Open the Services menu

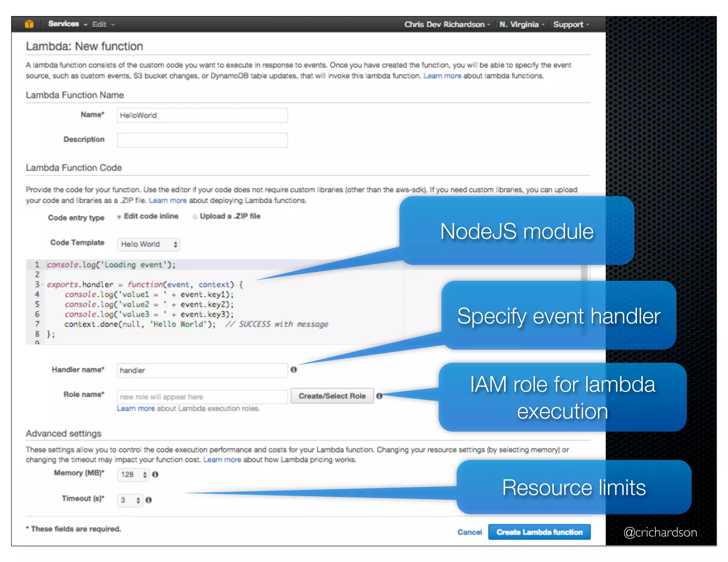68,24
